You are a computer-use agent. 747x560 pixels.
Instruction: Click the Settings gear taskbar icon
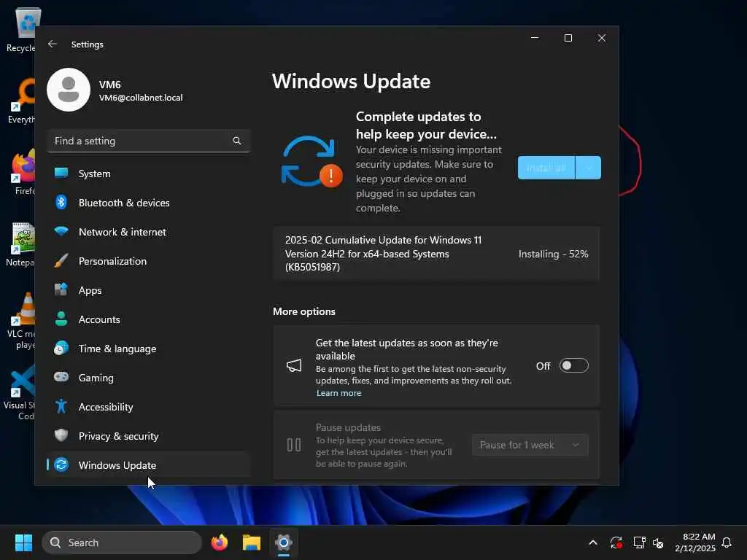tap(284, 542)
